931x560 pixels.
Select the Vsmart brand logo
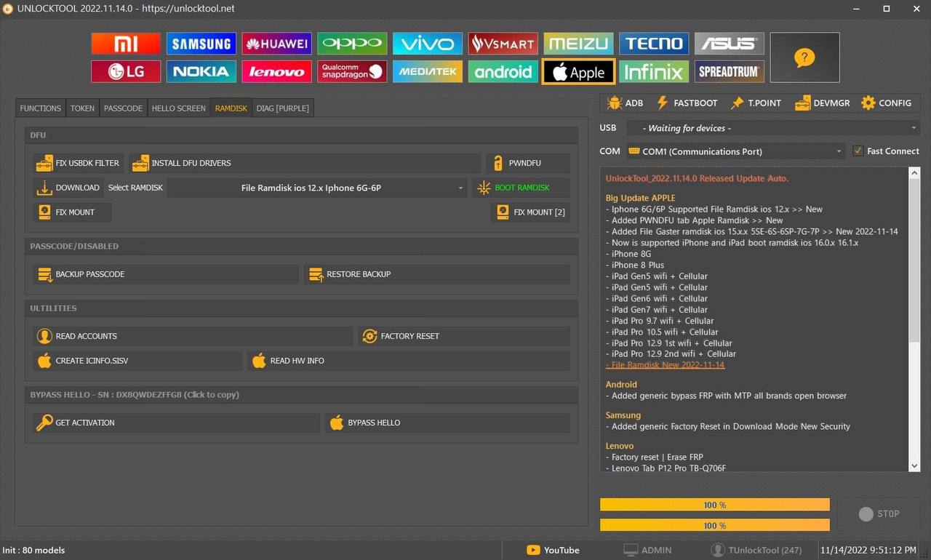(503, 44)
